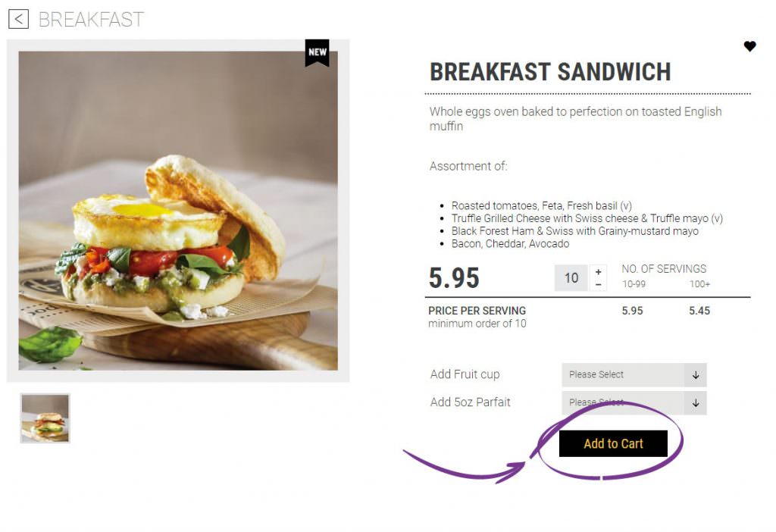The image size is (776, 532).
Task: Click the 5.95 tier price value
Action: 632,311
